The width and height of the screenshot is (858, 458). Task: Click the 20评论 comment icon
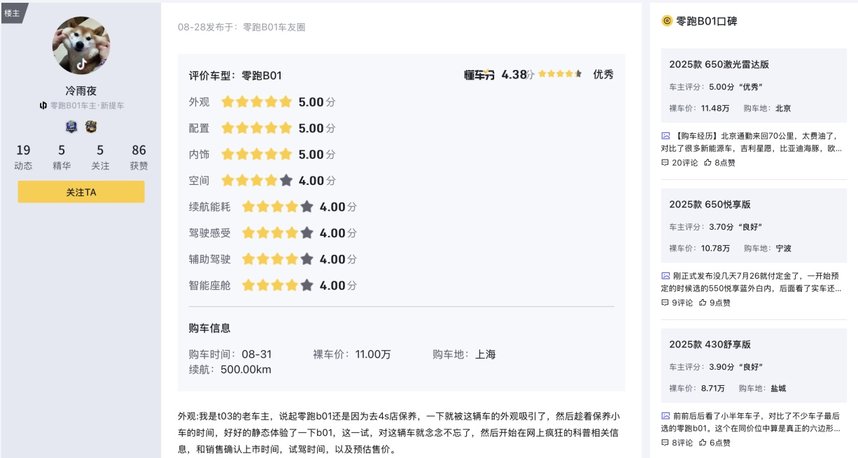[665, 163]
